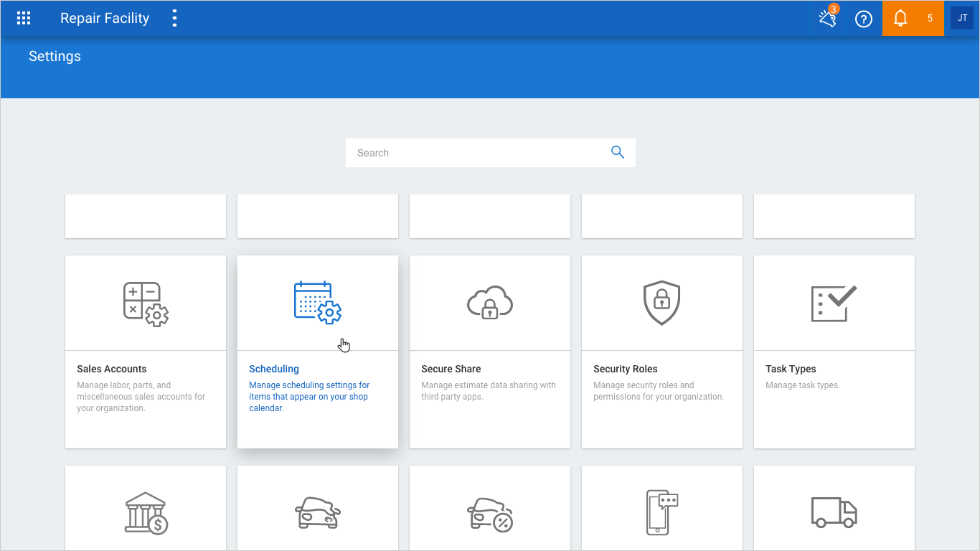Click "Manage estimate data sharing" description
Viewport: 980px width, 551px height.
tap(489, 391)
